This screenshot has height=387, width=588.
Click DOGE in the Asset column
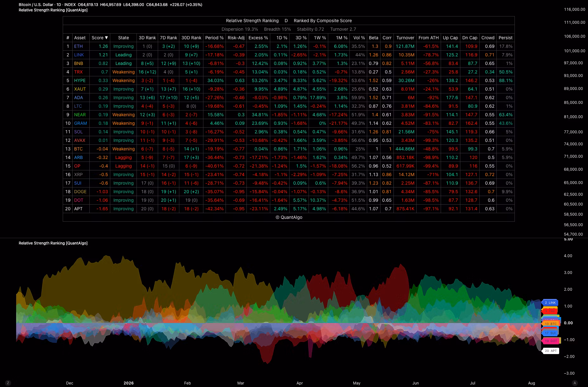(80, 192)
